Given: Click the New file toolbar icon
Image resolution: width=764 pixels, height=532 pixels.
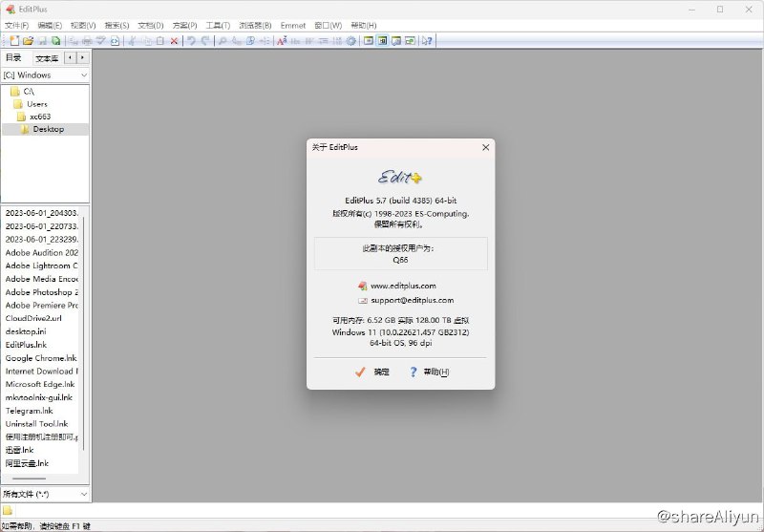Looking at the screenshot, I should (14, 41).
